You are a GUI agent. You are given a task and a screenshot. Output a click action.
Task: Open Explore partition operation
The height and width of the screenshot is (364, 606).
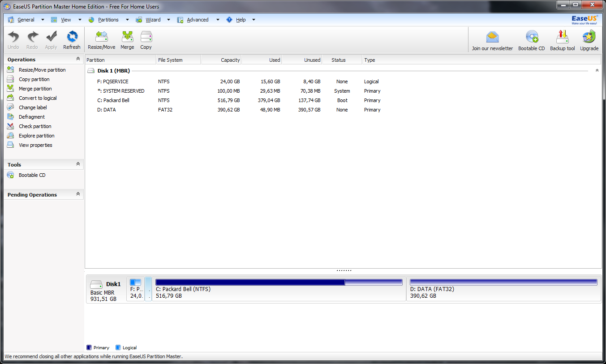tap(36, 136)
